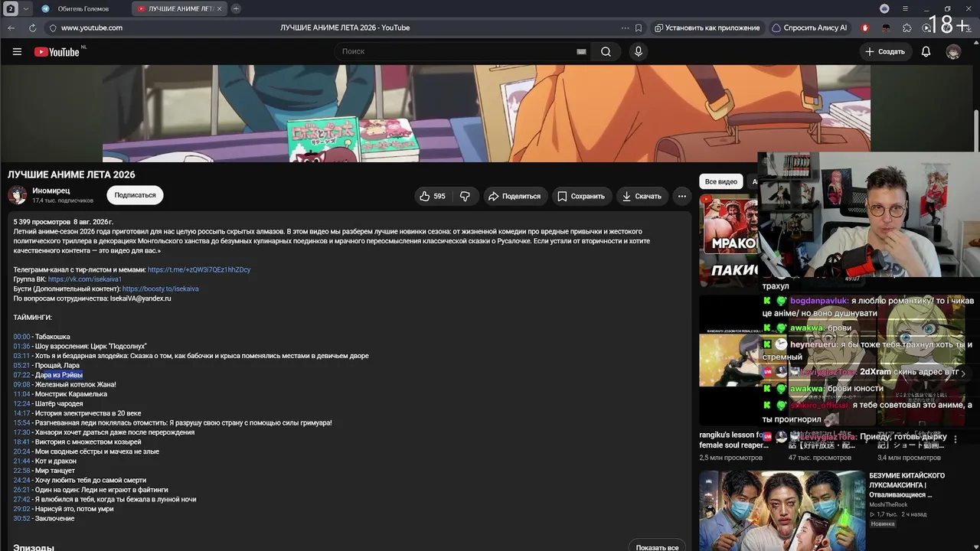Image resolution: width=980 pixels, height=551 pixels.
Task: Click the Создать create button
Action: (x=885, y=52)
